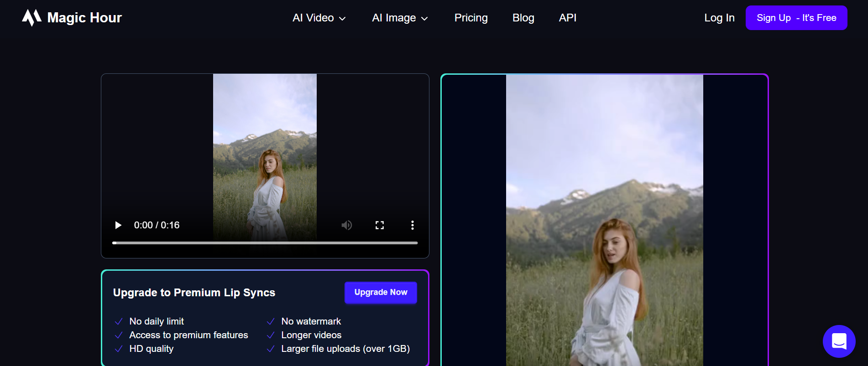Screen dimensions: 868x366
Task: Seek along the video progress bar
Action: 265,243
